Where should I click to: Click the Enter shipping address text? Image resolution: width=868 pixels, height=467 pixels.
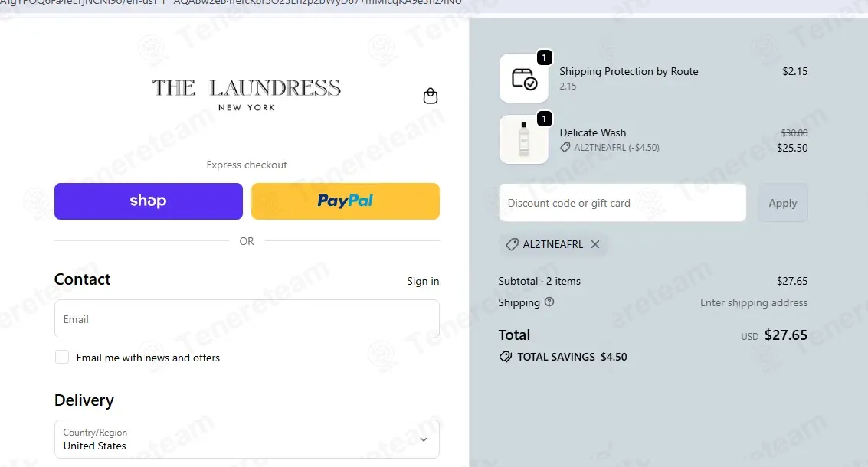tap(753, 302)
